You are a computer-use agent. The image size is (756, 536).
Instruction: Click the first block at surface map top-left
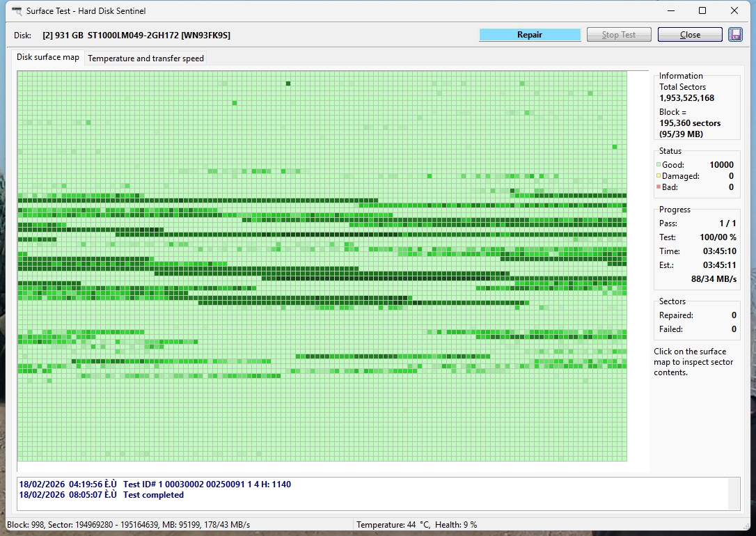coord(21,74)
